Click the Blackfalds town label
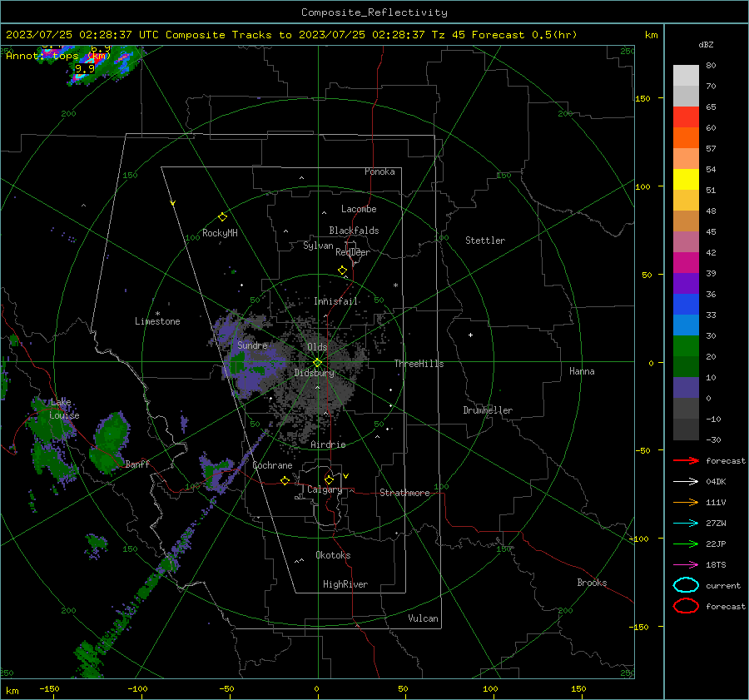The image size is (749, 700). tap(354, 231)
